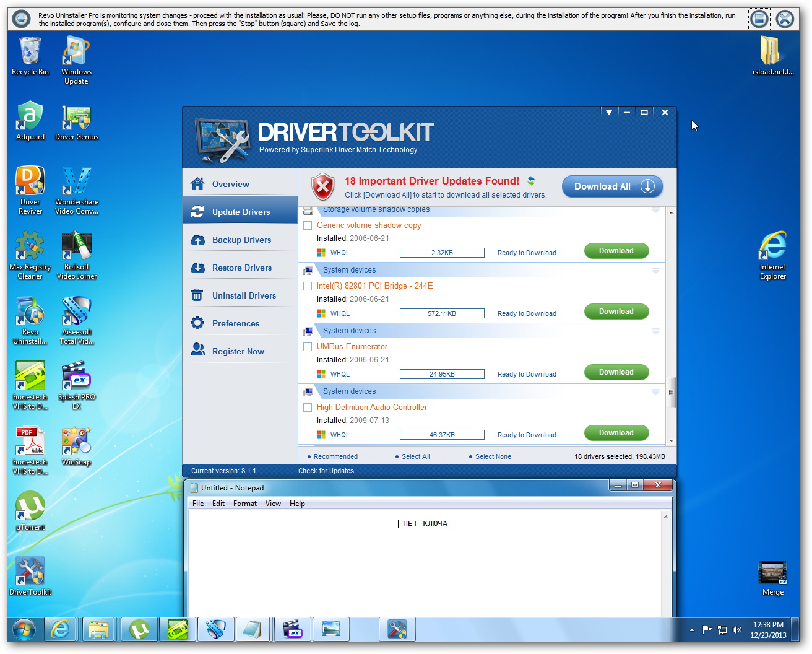Download the Intel 82801 PCI Bridge driver

pyautogui.click(x=616, y=312)
